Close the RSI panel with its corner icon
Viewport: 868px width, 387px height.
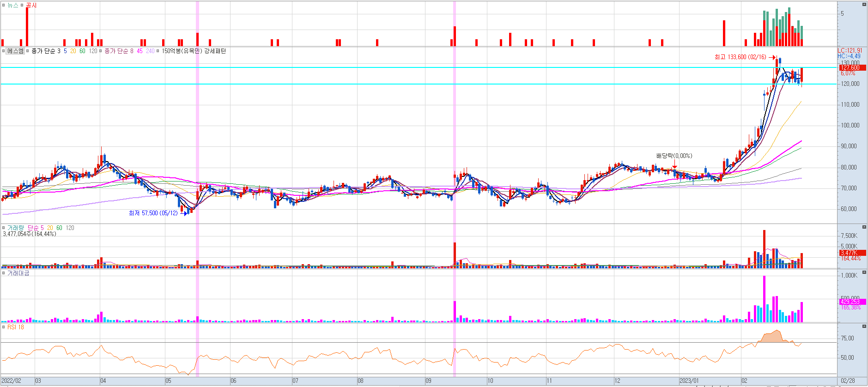pos(864,326)
